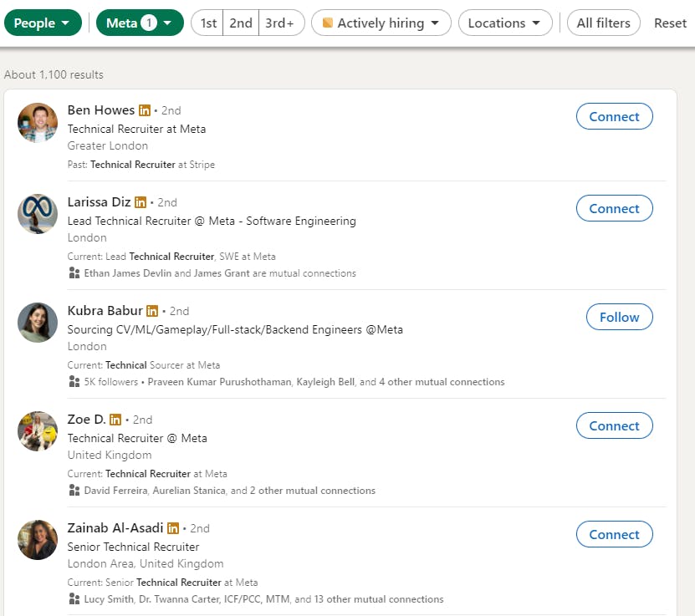The width and height of the screenshot is (695, 616).
Task: Click the Actively hiring flag icon
Action: tap(328, 23)
